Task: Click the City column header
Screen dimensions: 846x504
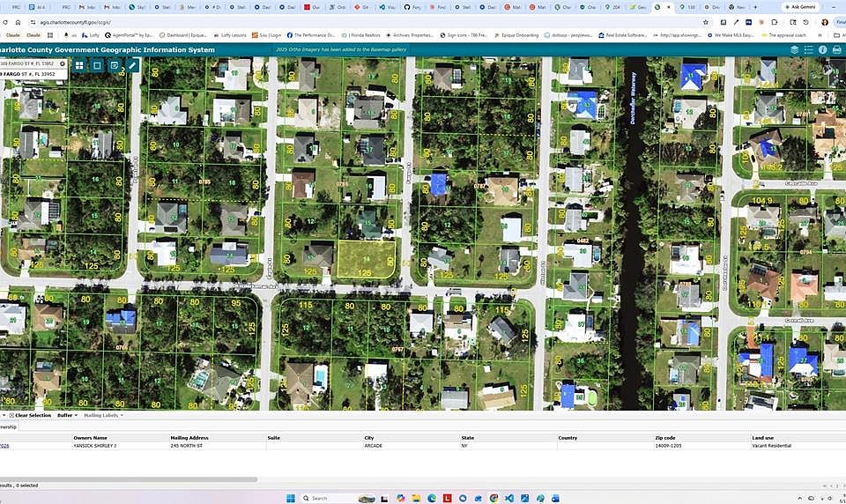Action: coord(369,438)
